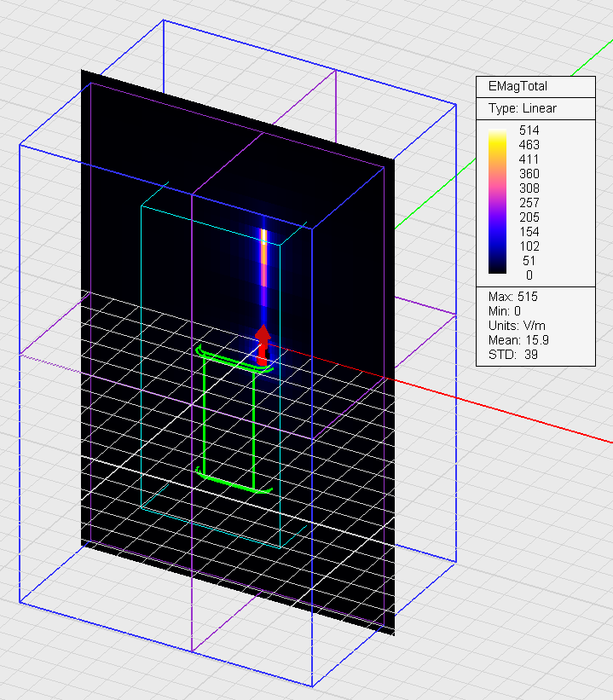This screenshot has height=700, width=613.
Task: Click the EMagTotal legend title
Action: pyautogui.click(x=518, y=86)
